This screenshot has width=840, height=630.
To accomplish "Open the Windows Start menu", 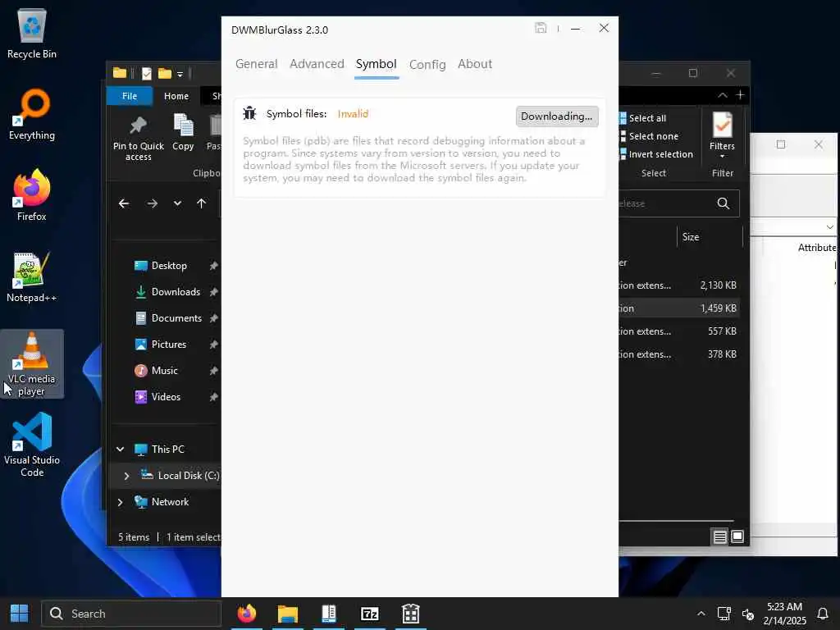I will 20,614.
